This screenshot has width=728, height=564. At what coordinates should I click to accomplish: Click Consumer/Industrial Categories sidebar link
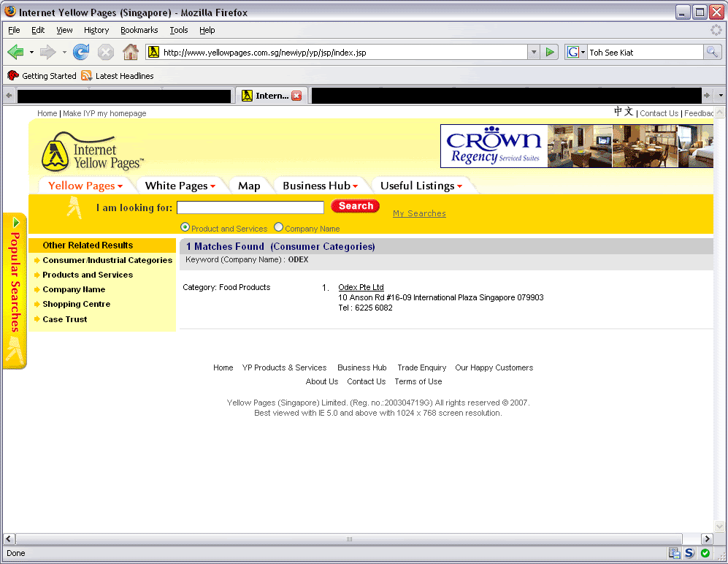tap(107, 260)
